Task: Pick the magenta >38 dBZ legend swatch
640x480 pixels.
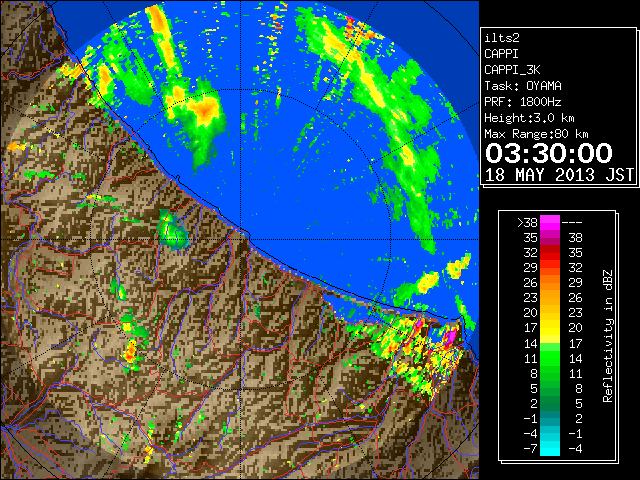Action: [550, 223]
